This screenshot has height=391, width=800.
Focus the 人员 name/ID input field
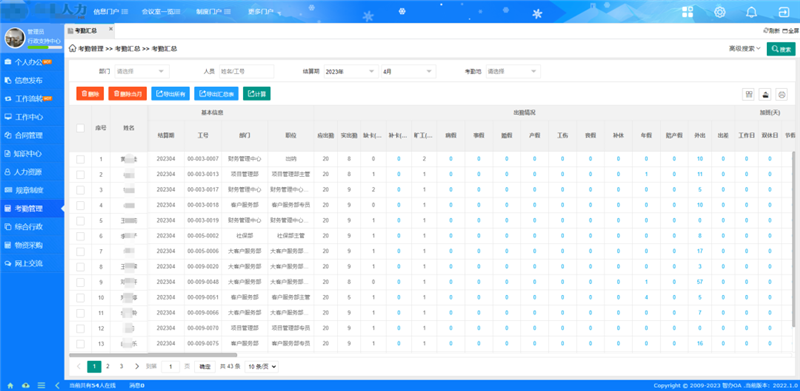246,71
